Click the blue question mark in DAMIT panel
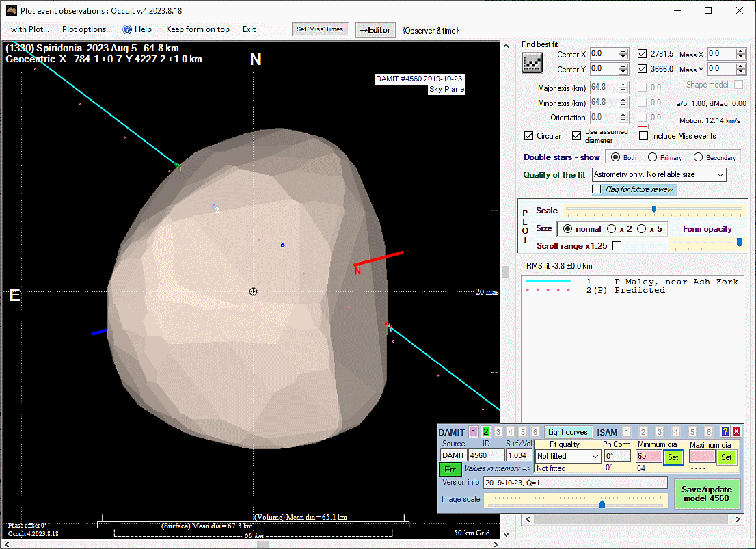This screenshot has height=549, width=756. (725, 432)
